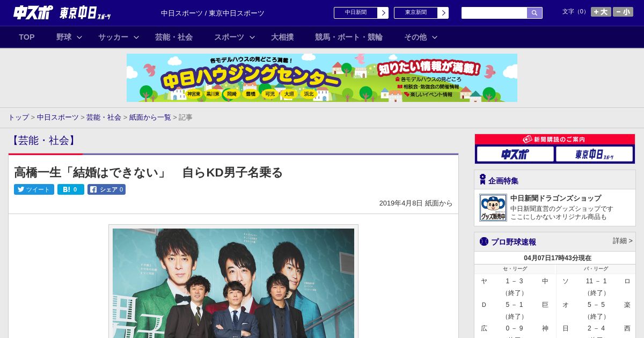The image size is (644, 338).
Task: Open 野球 navigation menu
Action: (x=64, y=37)
